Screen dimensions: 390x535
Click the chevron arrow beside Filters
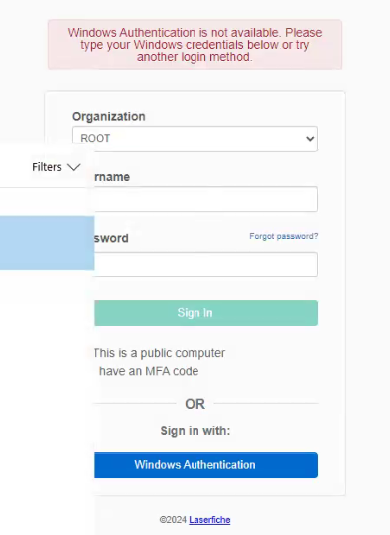click(73, 167)
